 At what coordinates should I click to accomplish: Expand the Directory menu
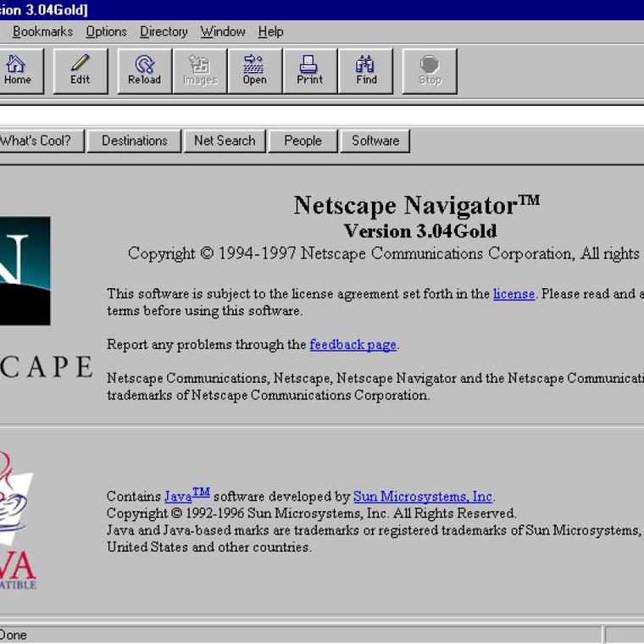click(164, 31)
